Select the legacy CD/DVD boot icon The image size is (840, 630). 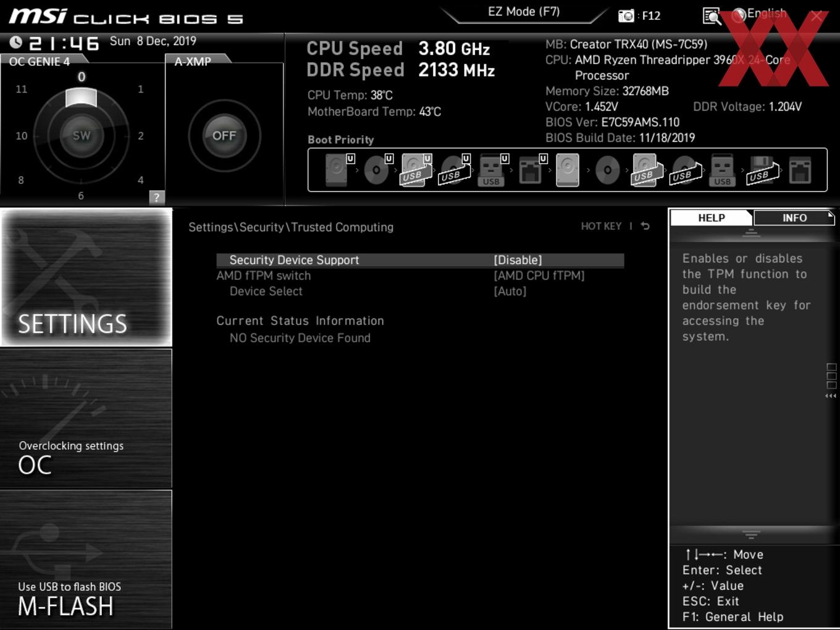point(607,170)
